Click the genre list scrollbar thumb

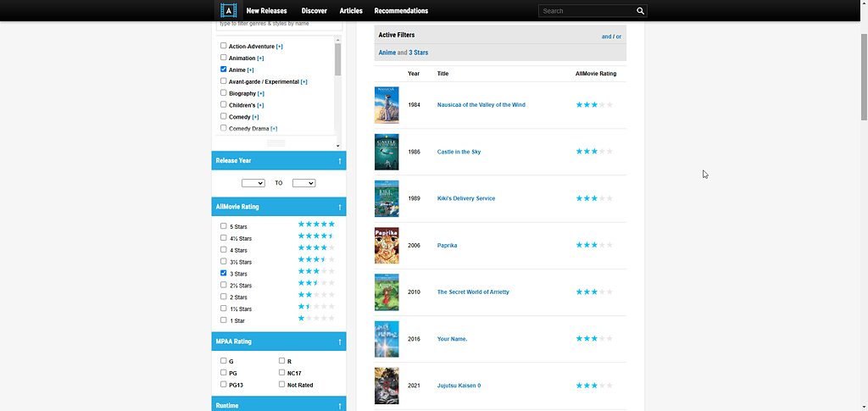point(337,59)
